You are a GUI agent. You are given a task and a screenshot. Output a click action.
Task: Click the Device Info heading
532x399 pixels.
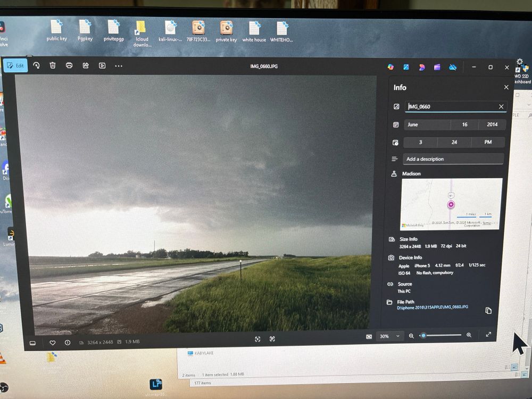(x=410, y=257)
